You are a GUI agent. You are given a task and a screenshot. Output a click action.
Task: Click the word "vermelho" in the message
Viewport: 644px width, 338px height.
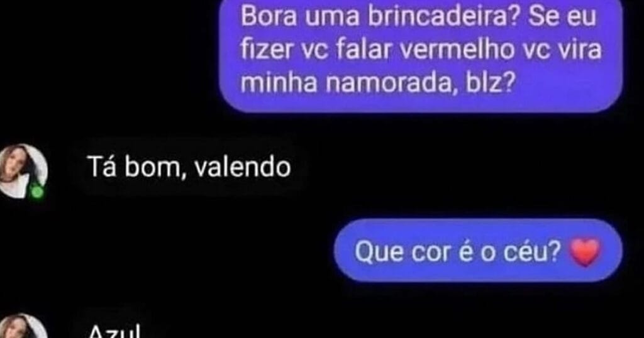(457, 50)
